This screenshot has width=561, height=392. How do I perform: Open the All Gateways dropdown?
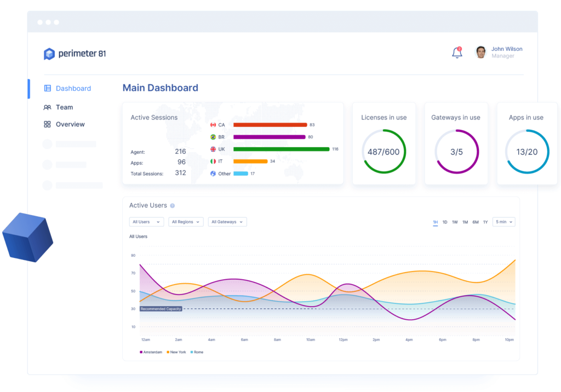pos(227,222)
